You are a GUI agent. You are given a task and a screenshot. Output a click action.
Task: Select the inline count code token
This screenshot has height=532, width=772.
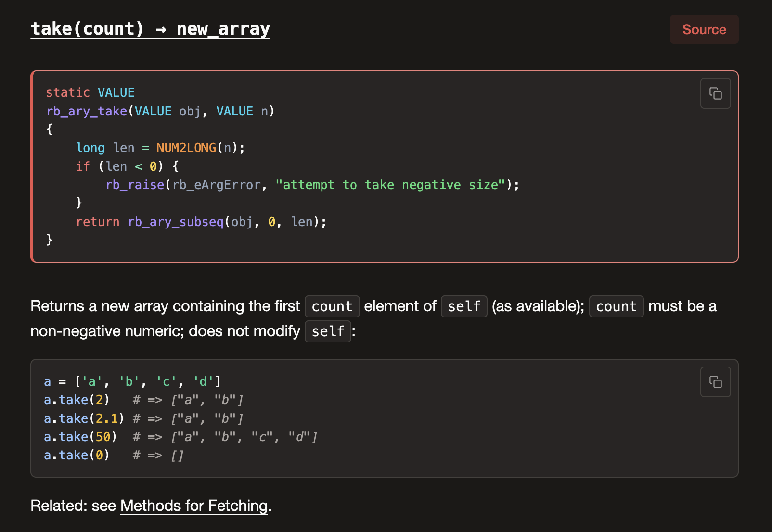coord(332,306)
